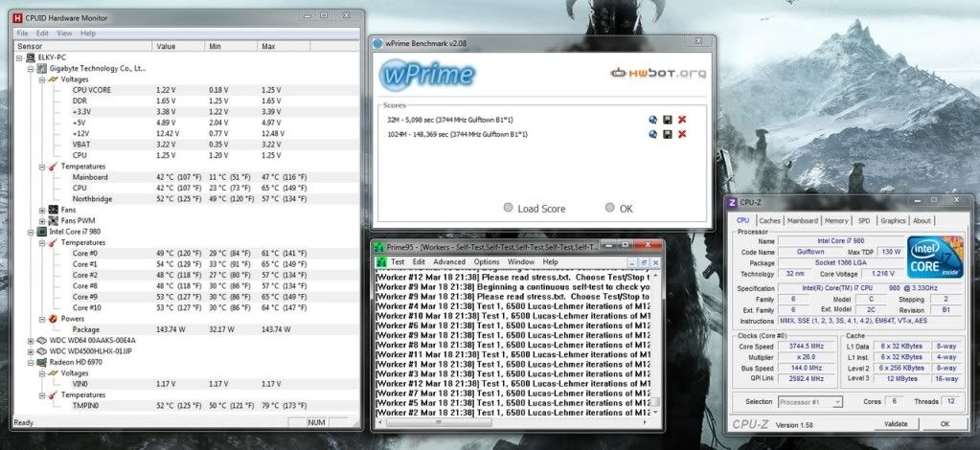The width and height of the screenshot is (980, 450).
Task: Click the Sensor column header
Action: coord(82,46)
